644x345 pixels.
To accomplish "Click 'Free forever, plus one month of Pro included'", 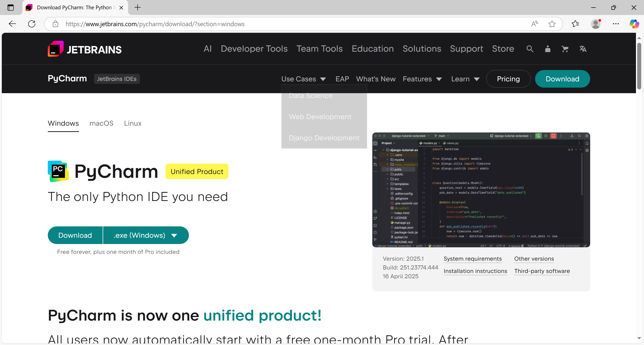I will click(x=118, y=252).
